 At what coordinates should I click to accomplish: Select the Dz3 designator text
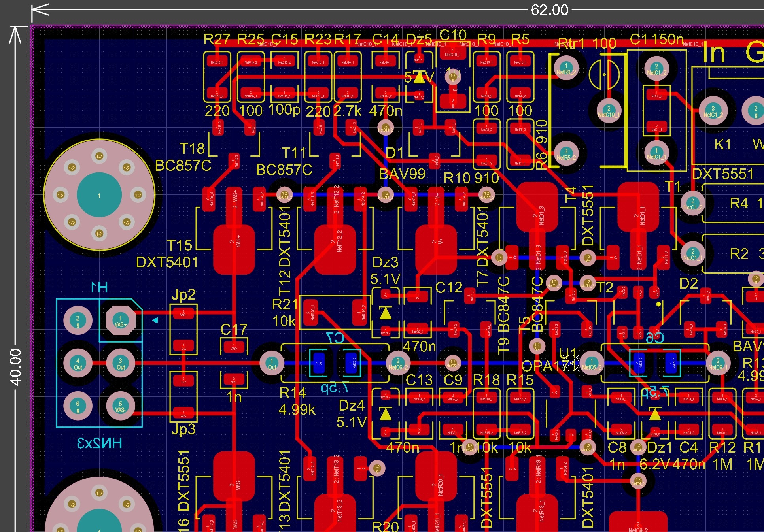[386, 262]
